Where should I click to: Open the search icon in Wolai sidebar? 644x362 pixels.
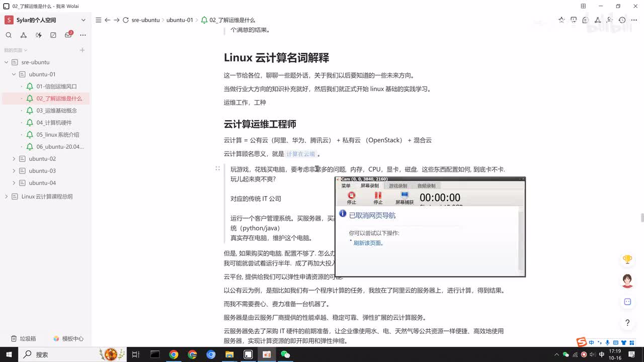pos(9,35)
